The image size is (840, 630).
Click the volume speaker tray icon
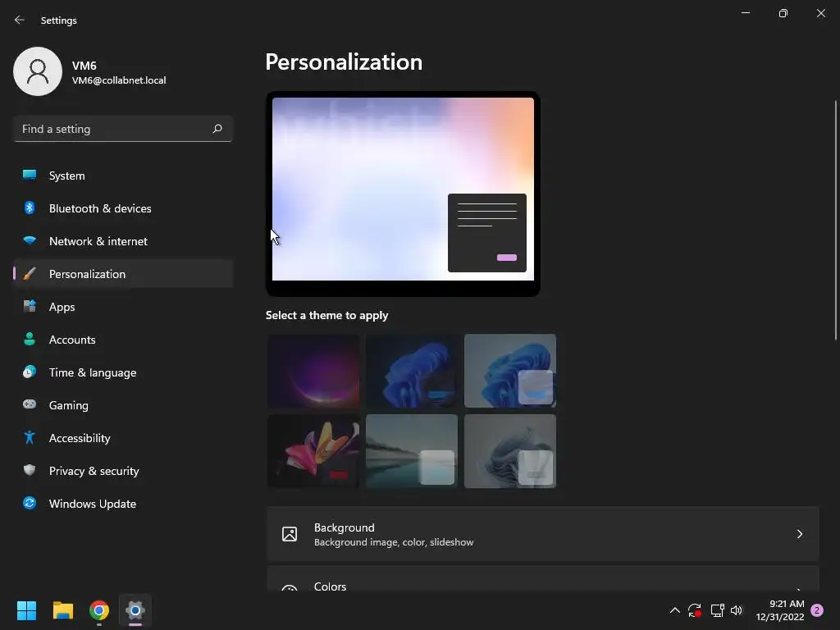(x=737, y=610)
